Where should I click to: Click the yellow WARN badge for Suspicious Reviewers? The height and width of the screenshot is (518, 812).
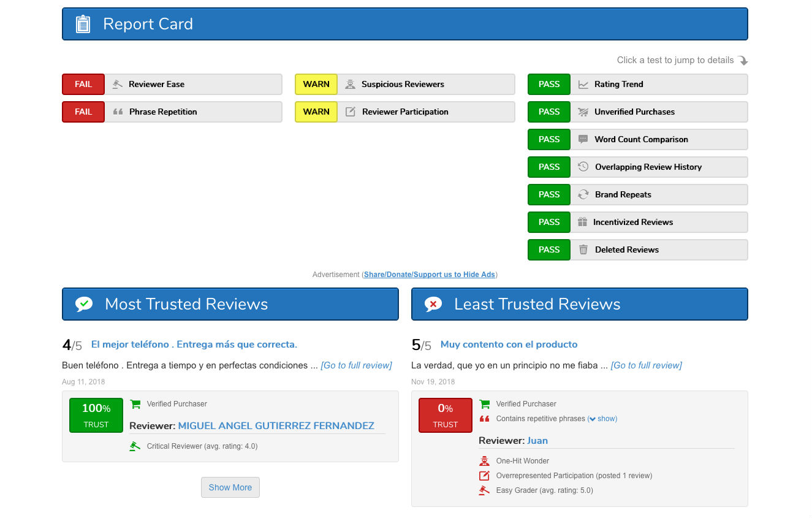pyautogui.click(x=316, y=85)
